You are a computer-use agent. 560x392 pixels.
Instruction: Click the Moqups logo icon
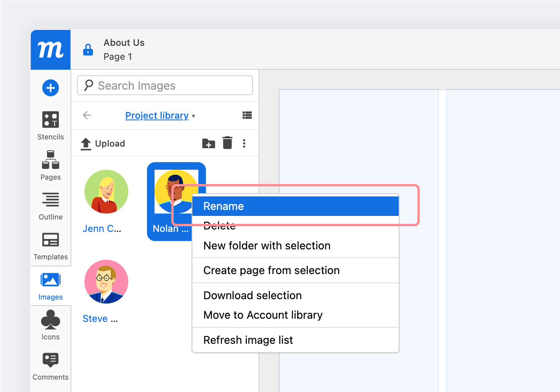pos(51,50)
